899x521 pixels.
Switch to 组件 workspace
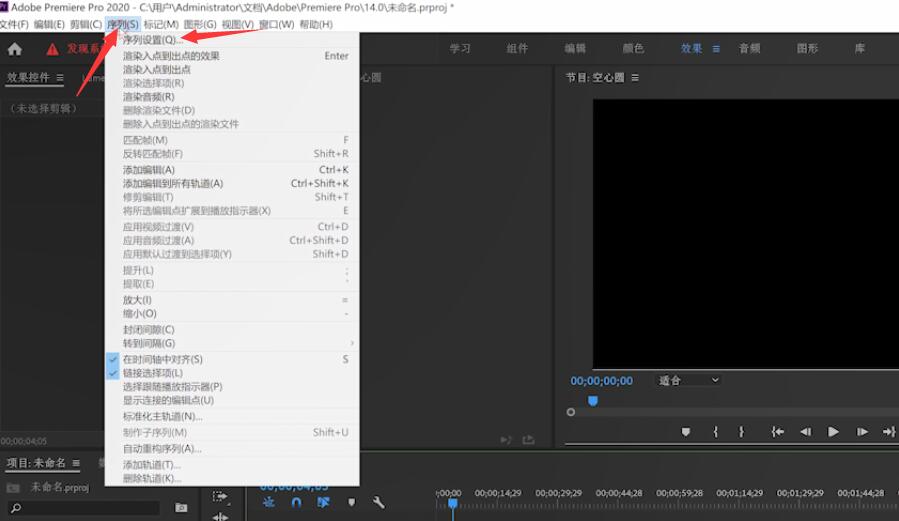point(517,49)
